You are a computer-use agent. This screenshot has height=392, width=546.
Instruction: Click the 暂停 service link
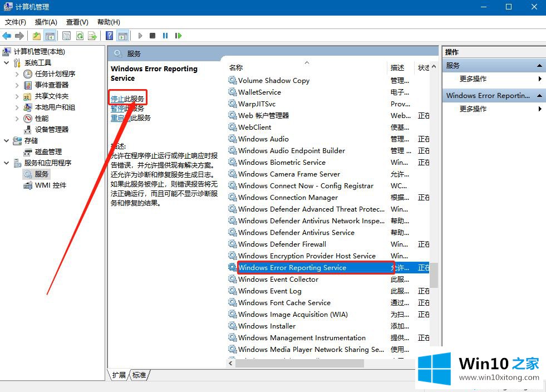tap(117, 109)
